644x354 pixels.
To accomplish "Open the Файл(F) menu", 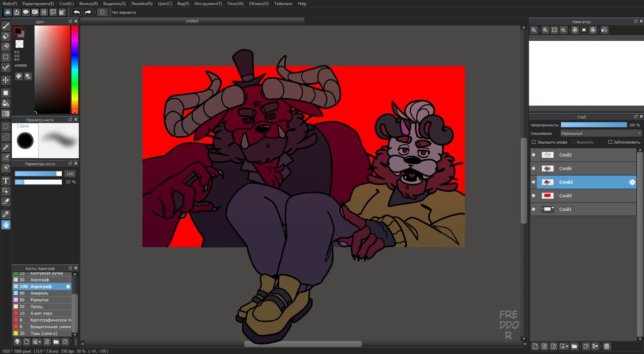I will pyautogui.click(x=10, y=4).
